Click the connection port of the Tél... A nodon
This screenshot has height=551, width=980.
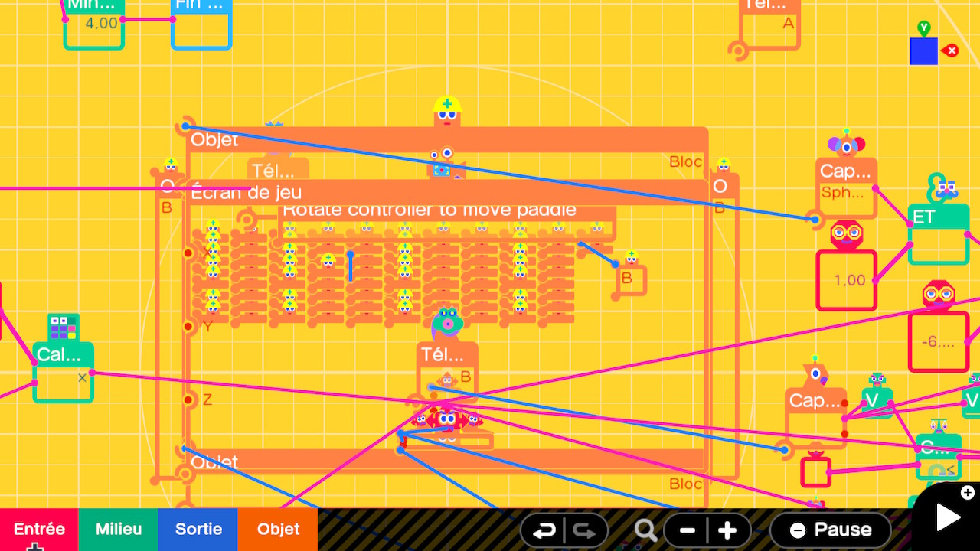[x=738, y=51]
